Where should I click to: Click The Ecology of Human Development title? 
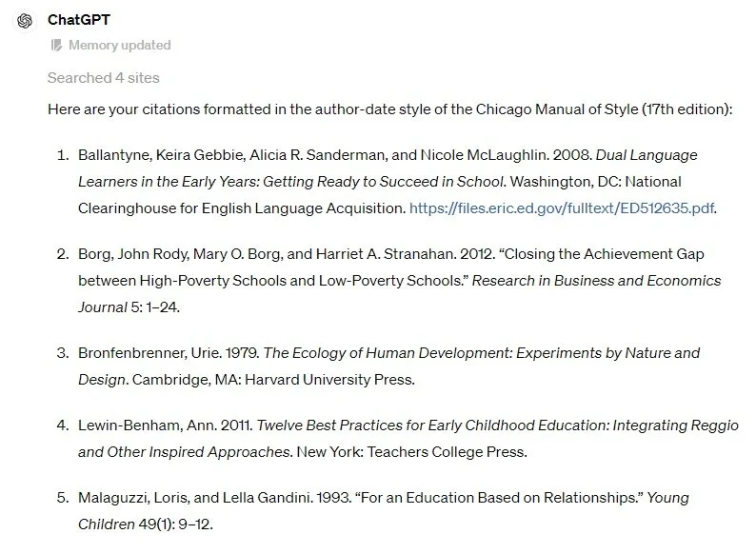(x=389, y=366)
